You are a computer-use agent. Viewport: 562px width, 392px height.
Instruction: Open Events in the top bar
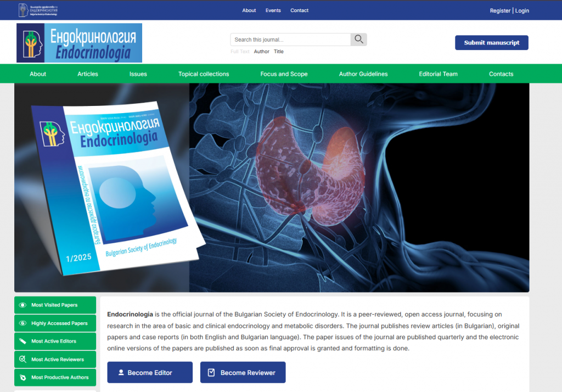click(273, 10)
